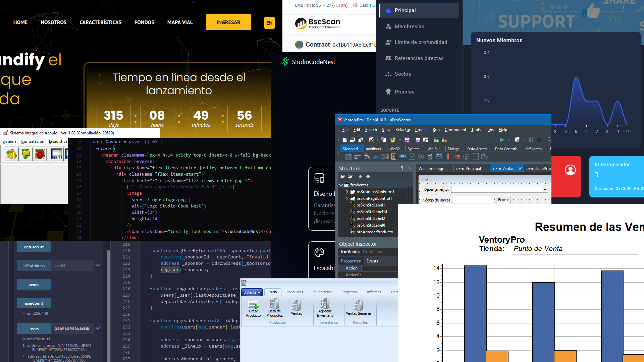Image resolution: width=644 pixels, height=362 pixels.
Task: Click the BscScan logo
Action: 318,23
